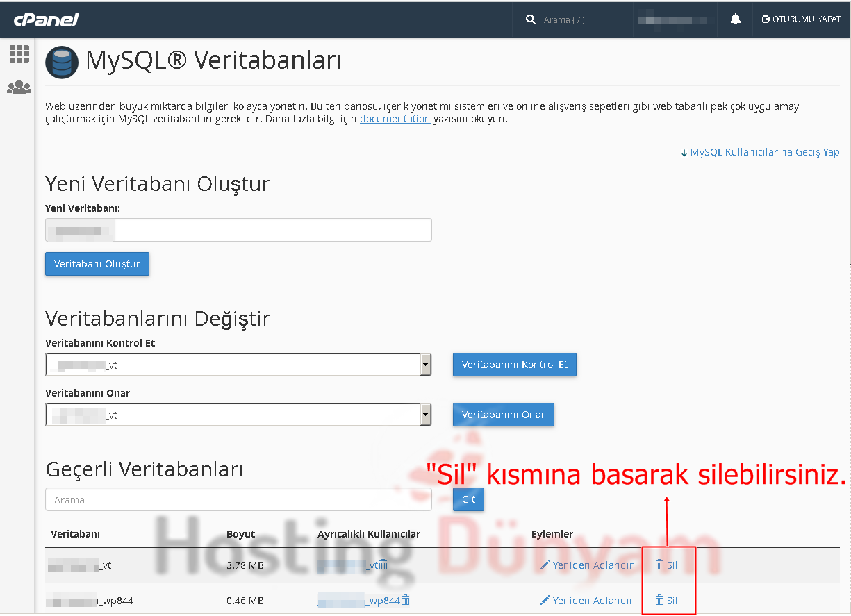Screen dimensions: 851x616
Task: Click the Boyut column header
Action: (241, 534)
